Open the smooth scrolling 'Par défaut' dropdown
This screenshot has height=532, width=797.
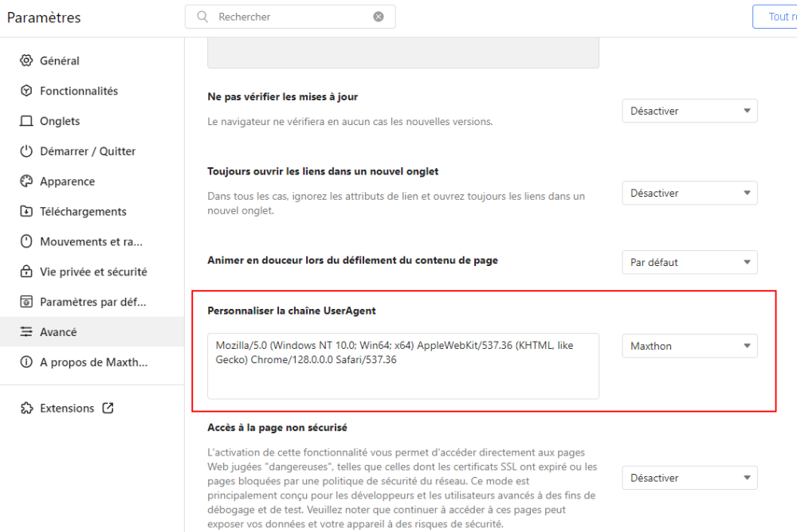click(x=689, y=262)
